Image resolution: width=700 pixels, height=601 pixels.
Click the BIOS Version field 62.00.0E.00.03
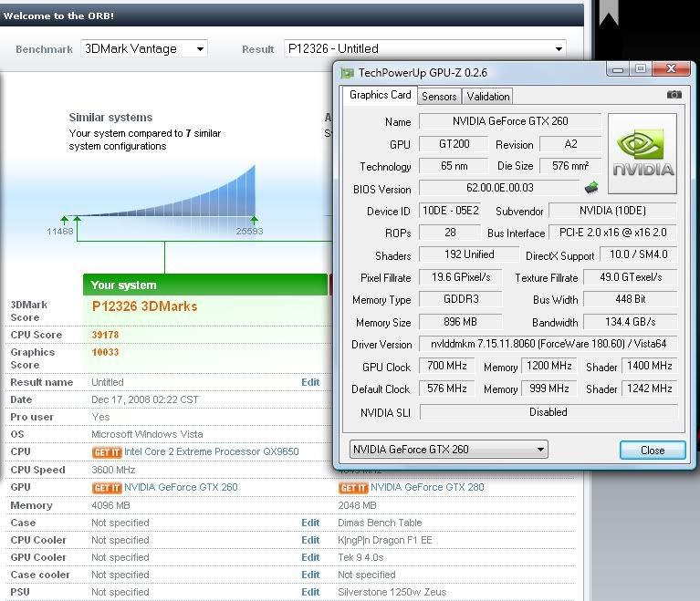point(499,188)
